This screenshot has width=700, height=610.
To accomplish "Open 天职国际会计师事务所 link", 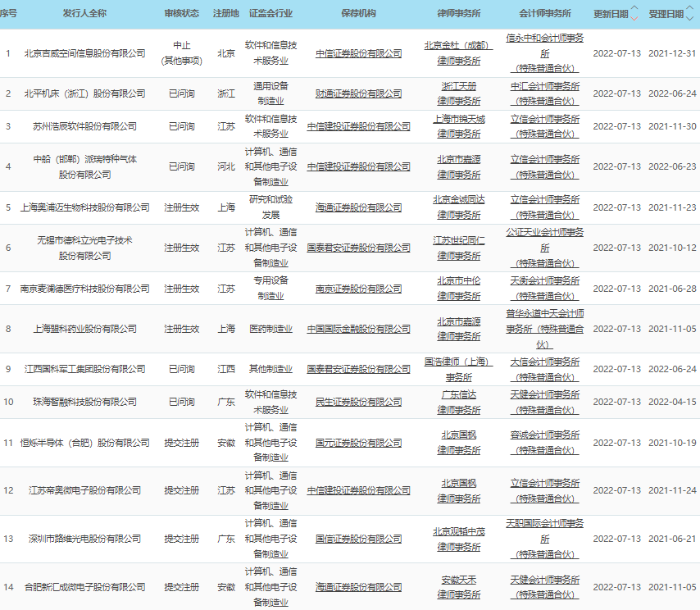I will [x=544, y=539].
